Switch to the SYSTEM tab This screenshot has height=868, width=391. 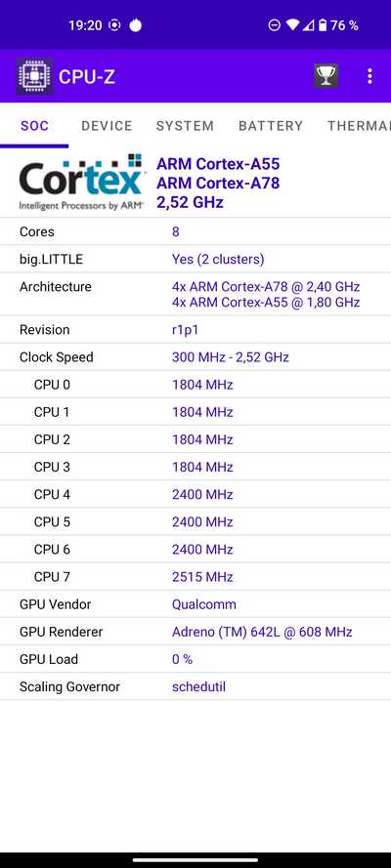coord(185,126)
